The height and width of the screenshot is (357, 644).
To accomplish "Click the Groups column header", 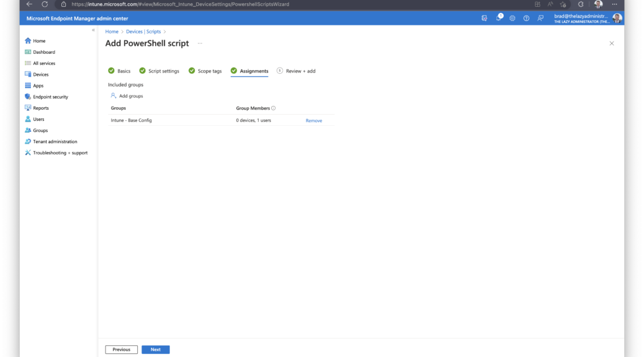I will pos(119,108).
